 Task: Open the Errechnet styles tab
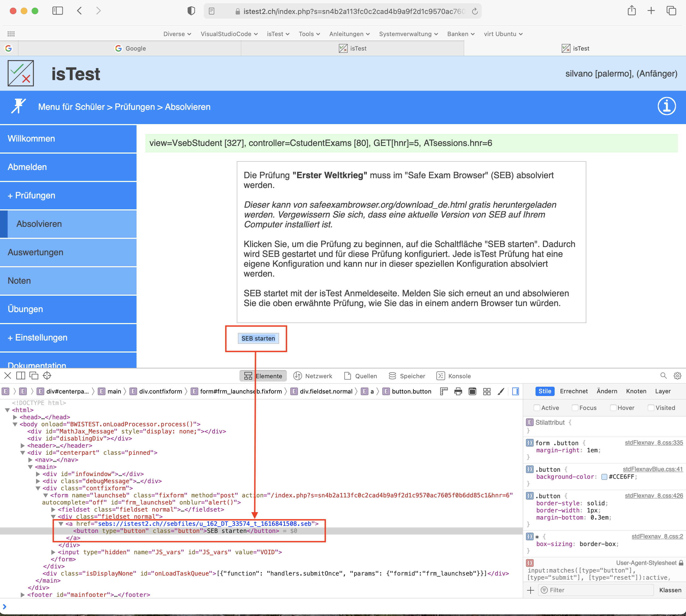tap(574, 391)
